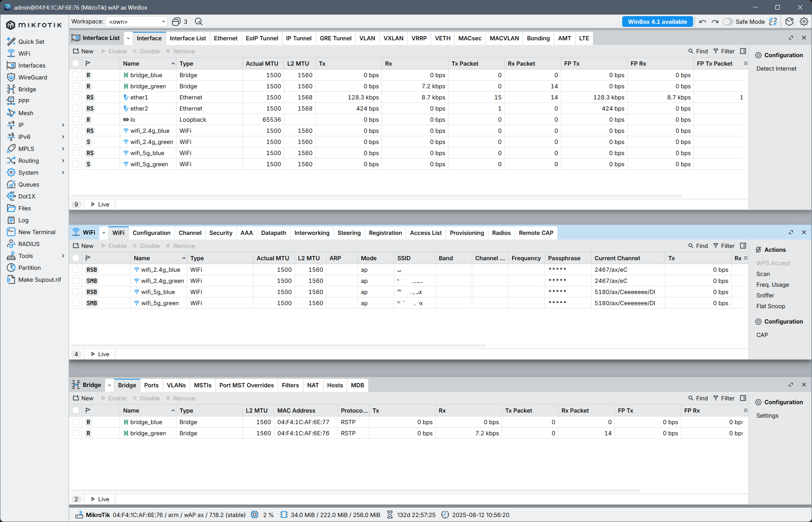Click Filter in Bridge window toolbar
Viewport: 812px width, 522px height.
coord(723,398)
